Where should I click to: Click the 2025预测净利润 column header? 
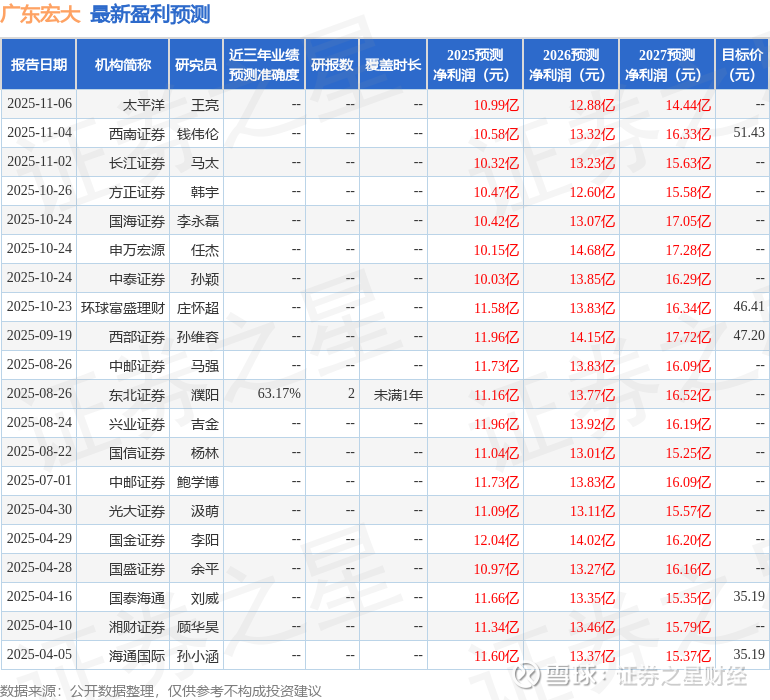coord(475,64)
